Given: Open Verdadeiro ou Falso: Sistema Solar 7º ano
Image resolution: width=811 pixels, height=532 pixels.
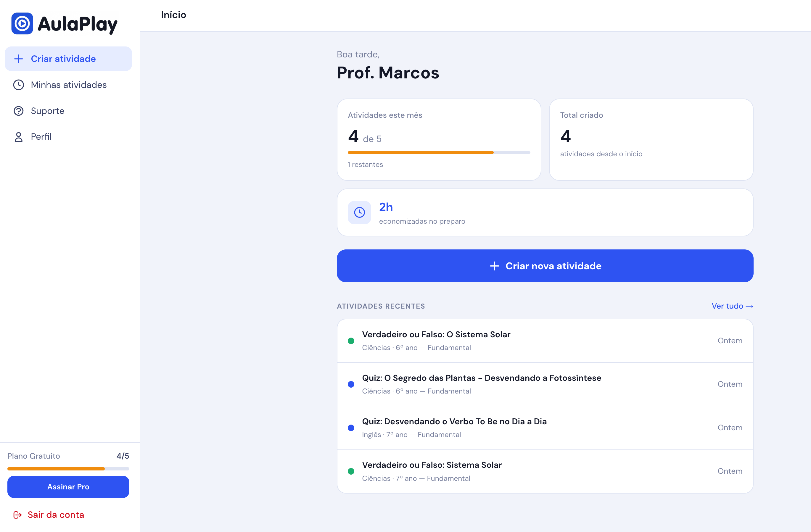Looking at the screenshot, I should point(431,465).
